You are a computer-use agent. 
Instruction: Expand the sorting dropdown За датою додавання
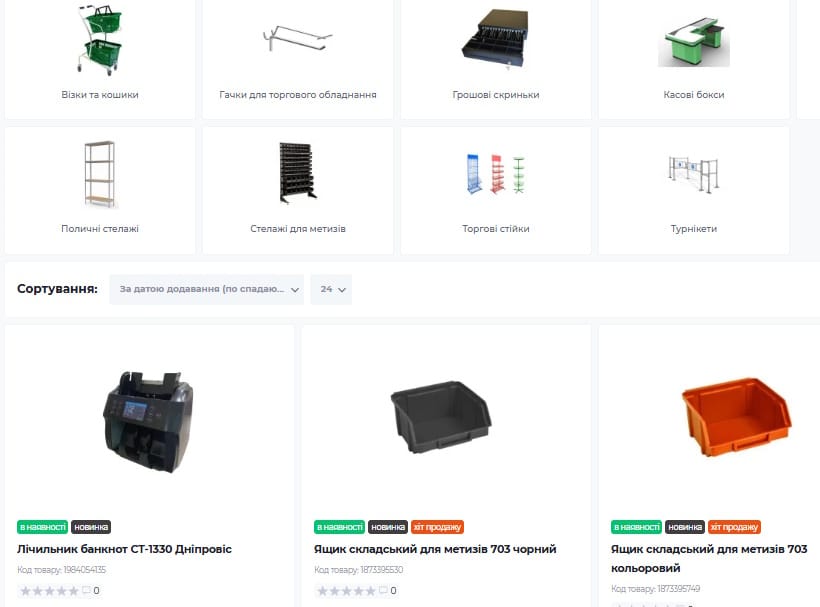(207, 289)
